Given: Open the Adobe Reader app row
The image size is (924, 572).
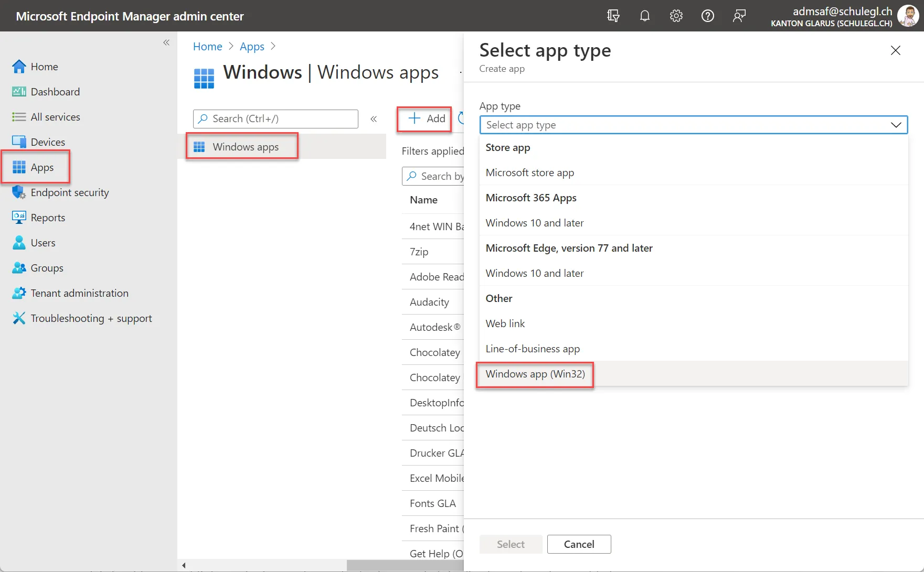Looking at the screenshot, I should (433, 277).
